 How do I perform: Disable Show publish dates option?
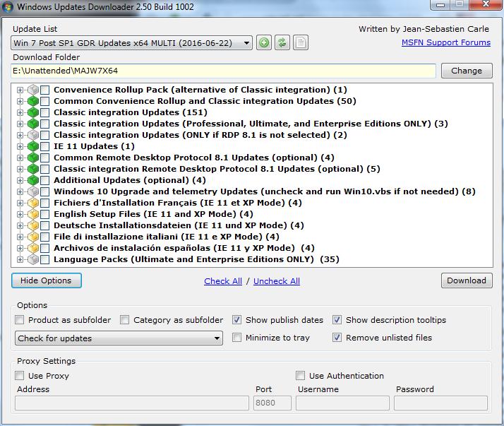[x=237, y=320]
